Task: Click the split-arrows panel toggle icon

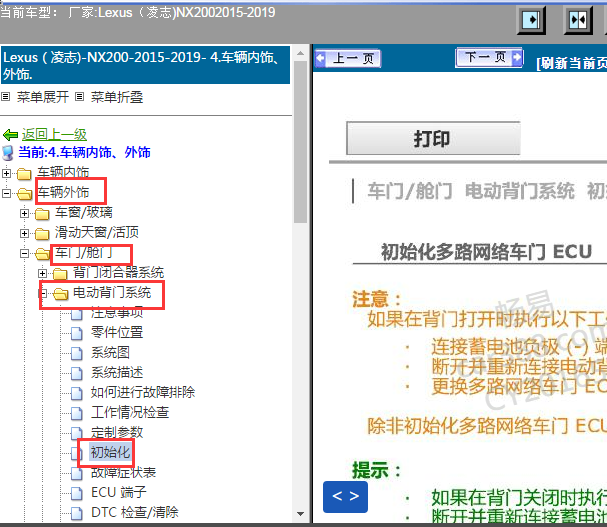Action: [x=578, y=20]
